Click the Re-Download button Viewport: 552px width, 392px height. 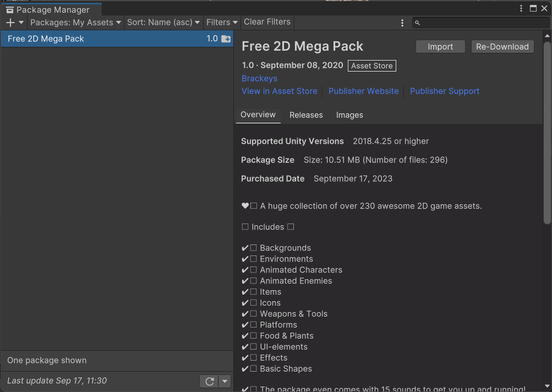tap(502, 46)
